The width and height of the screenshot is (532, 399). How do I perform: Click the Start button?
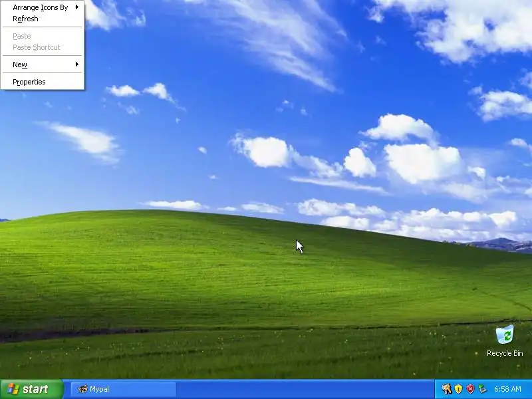pos(31,389)
